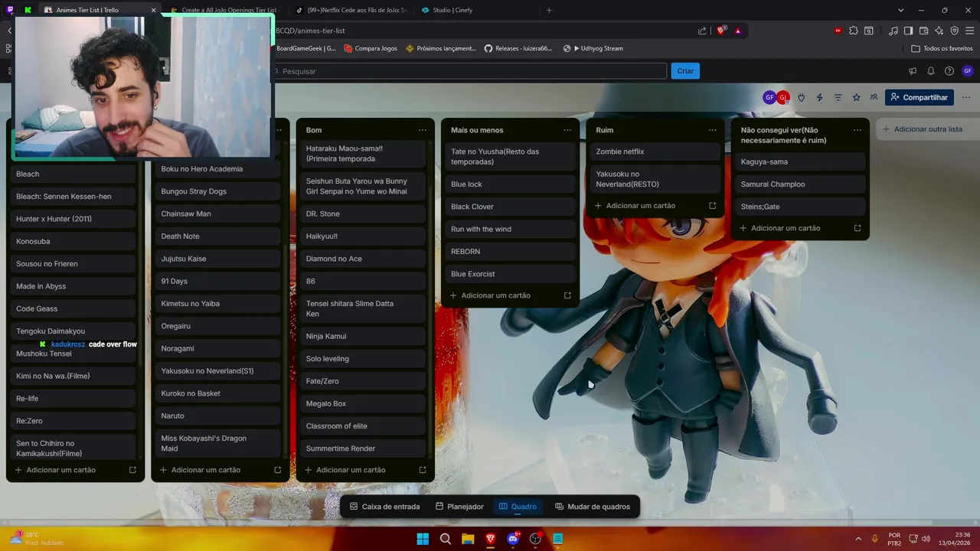Focus the Pesquisar search field
Image resolution: width=980 pixels, height=551 pixels.
click(x=469, y=71)
